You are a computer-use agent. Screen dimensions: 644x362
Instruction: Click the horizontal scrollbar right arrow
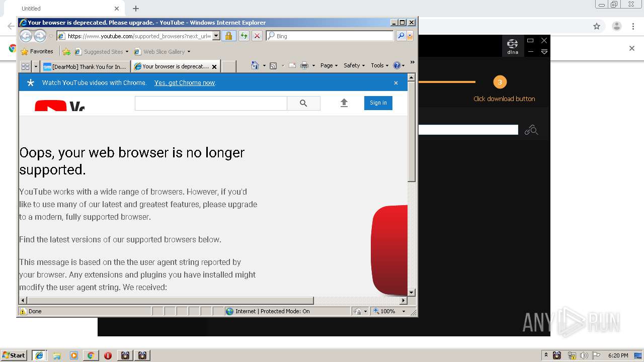[x=404, y=301]
